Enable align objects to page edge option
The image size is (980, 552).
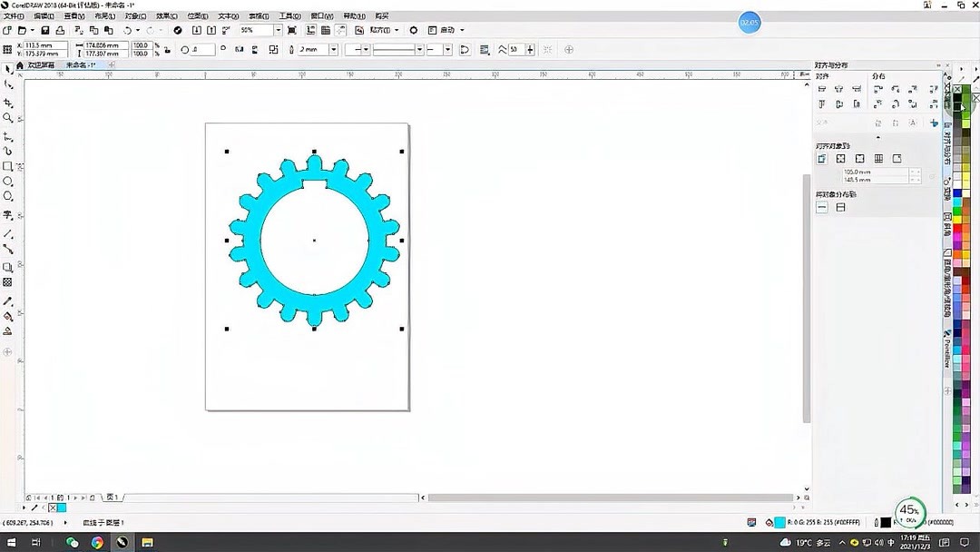coord(840,158)
